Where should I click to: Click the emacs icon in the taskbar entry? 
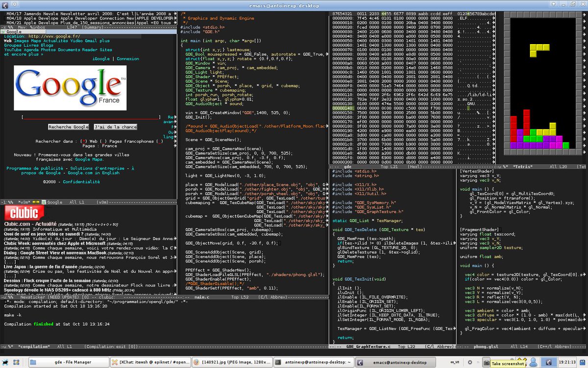(360, 362)
